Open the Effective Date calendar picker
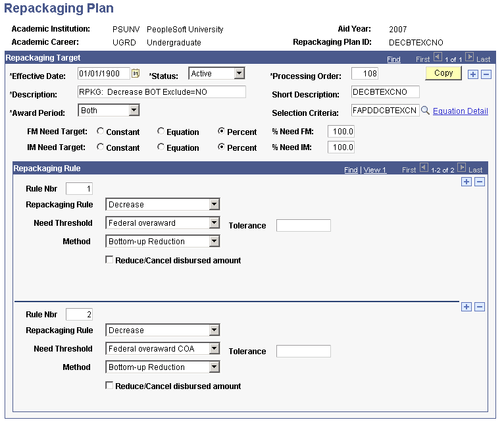 coord(136,73)
